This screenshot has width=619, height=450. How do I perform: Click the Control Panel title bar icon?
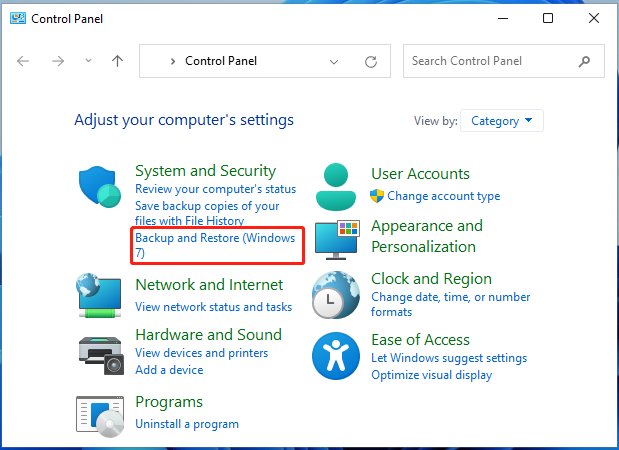click(18, 18)
